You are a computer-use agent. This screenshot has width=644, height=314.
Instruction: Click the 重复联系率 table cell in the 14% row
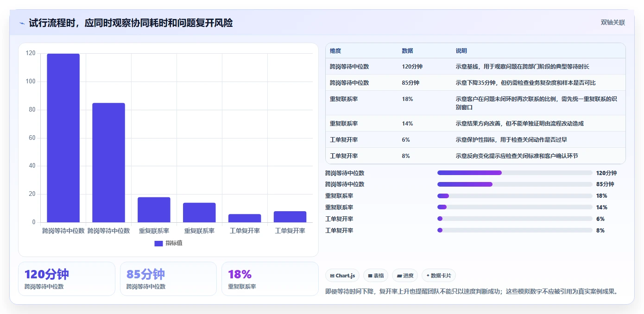(344, 124)
